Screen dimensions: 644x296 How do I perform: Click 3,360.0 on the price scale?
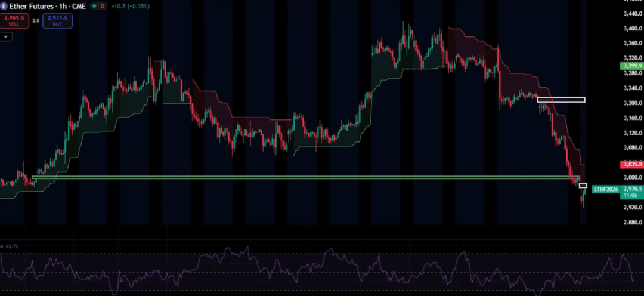pos(631,44)
